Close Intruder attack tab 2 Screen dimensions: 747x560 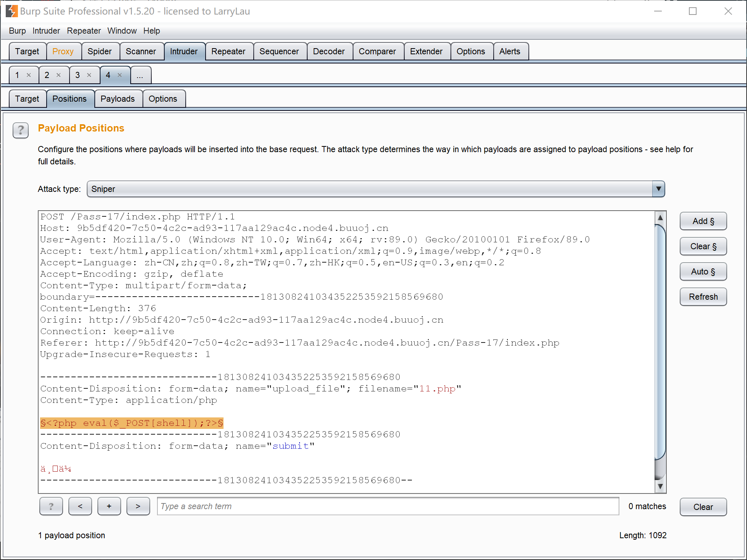point(58,75)
